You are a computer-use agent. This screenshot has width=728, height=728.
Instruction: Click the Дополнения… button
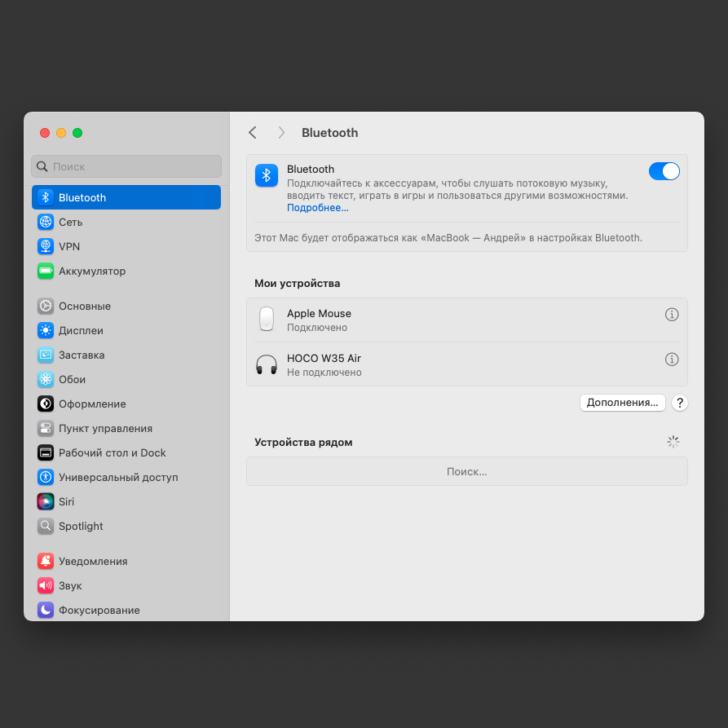[622, 403]
